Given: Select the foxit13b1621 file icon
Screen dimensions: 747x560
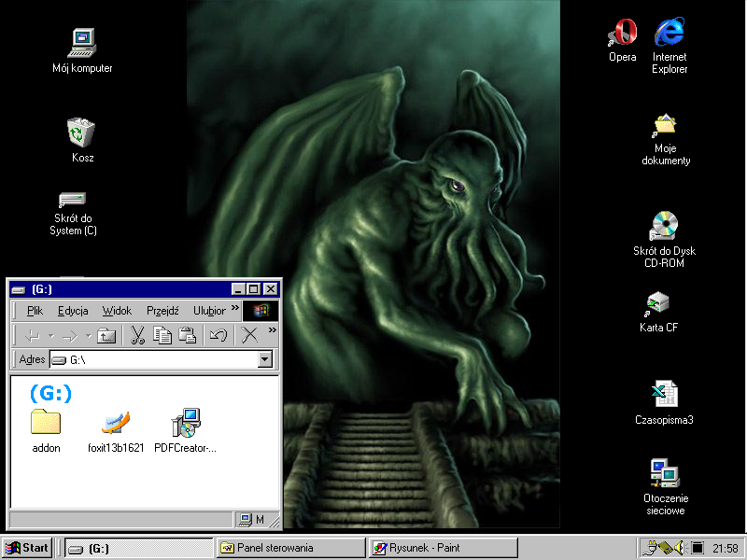Looking at the screenshot, I should click(x=116, y=425).
